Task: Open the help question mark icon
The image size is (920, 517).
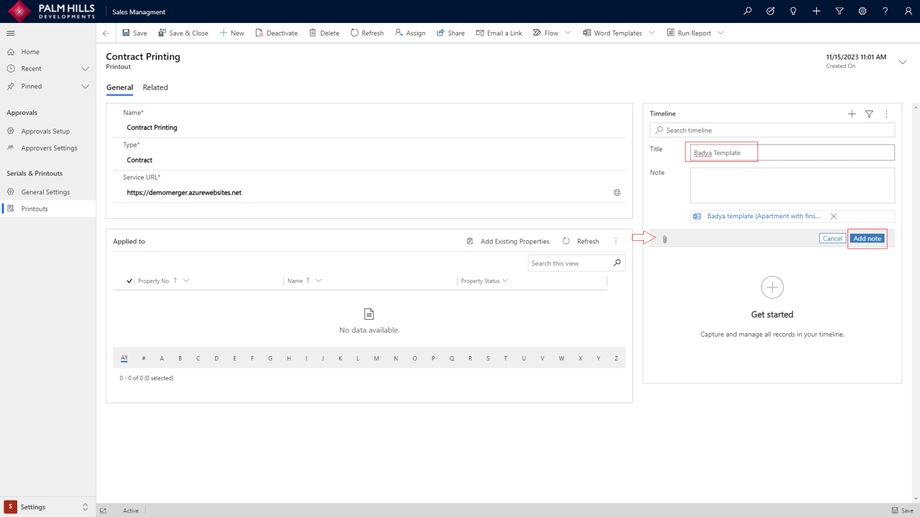Action: pyautogui.click(x=885, y=11)
